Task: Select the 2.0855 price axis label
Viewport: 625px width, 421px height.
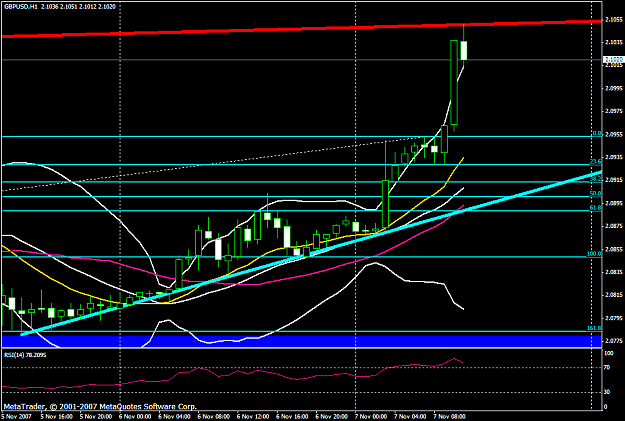Action: (x=613, y=249)
